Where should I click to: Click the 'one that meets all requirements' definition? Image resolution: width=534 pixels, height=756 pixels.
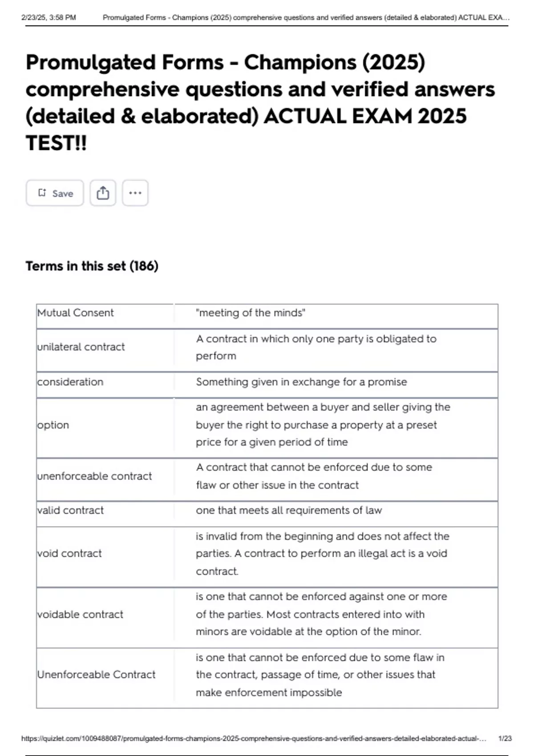[289, 510]
